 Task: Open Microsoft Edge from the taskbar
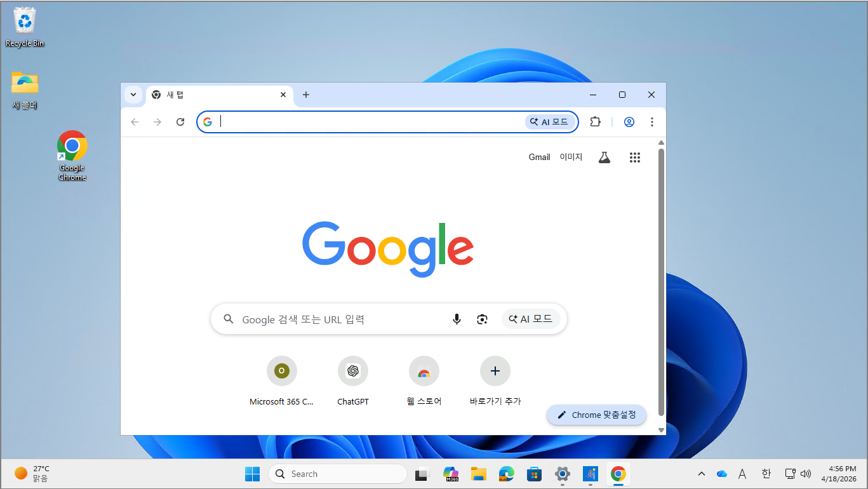(x=506, y=474)
